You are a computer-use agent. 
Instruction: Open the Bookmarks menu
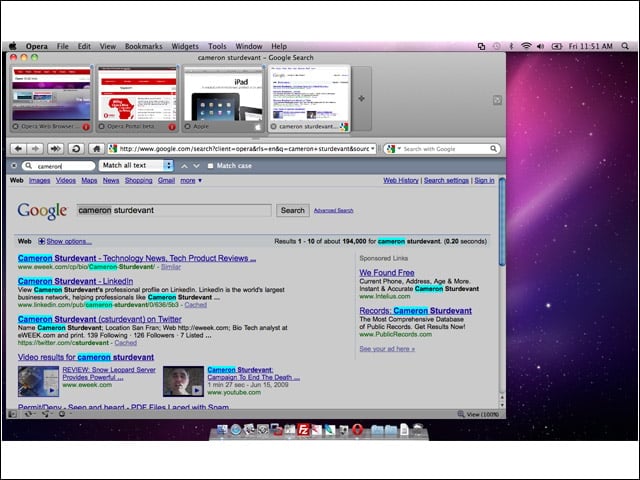coord(144,46)
